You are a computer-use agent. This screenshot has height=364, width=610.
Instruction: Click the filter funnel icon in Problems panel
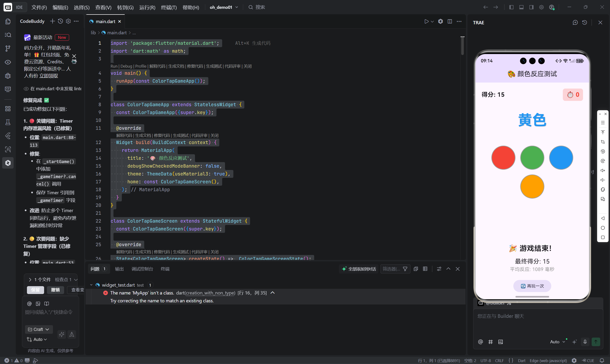point(405,269)
